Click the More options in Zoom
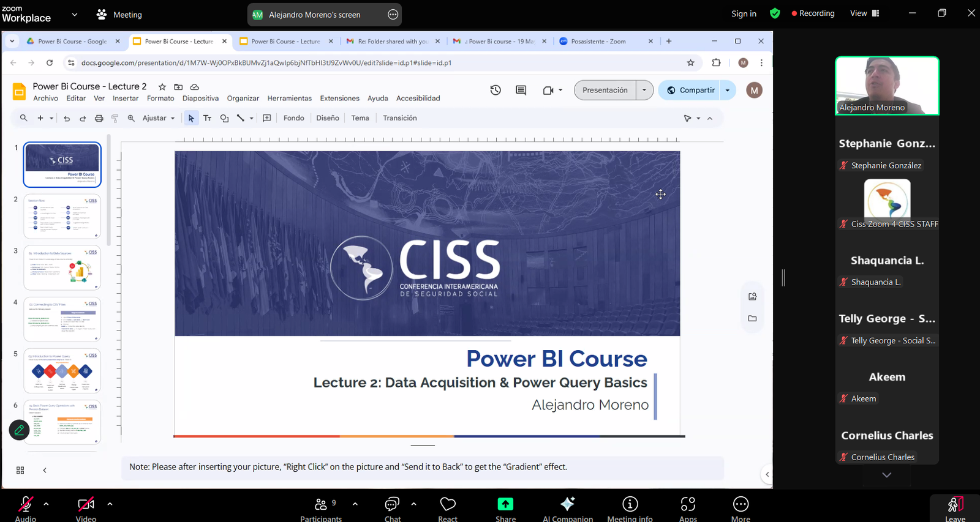This screenshot has height=522, width=980. coord(741,508)
